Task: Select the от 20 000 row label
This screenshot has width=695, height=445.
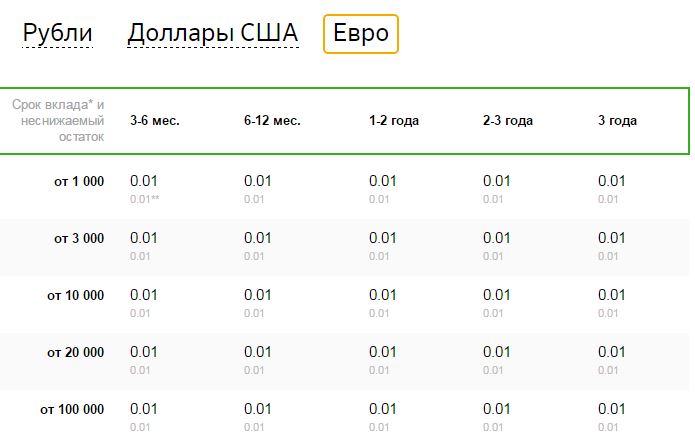Action: pyautogui.click(x=75, y=352)
